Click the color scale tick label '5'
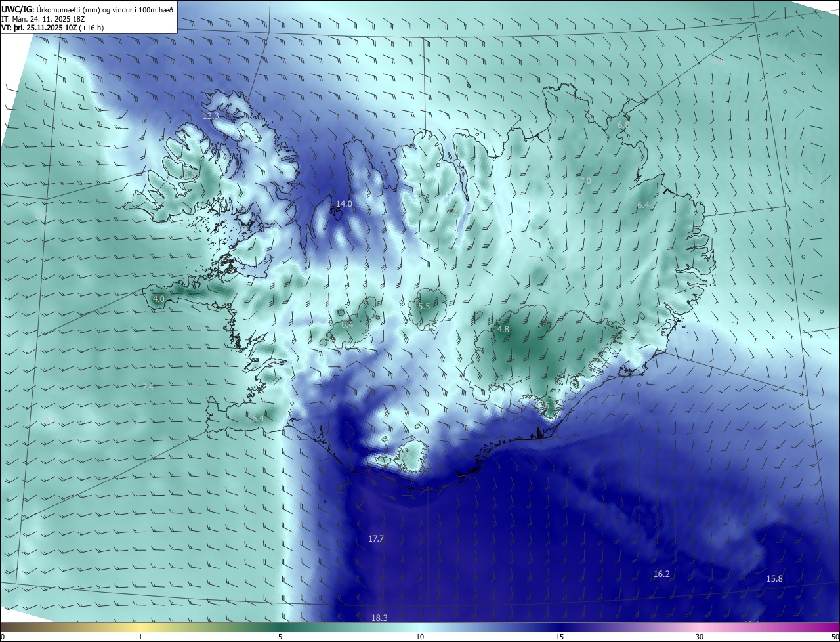 (280, 637)
